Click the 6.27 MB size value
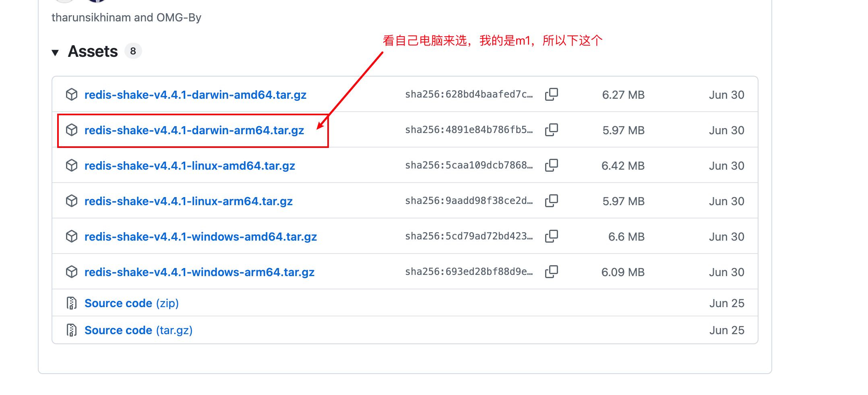 click(623, 95)
